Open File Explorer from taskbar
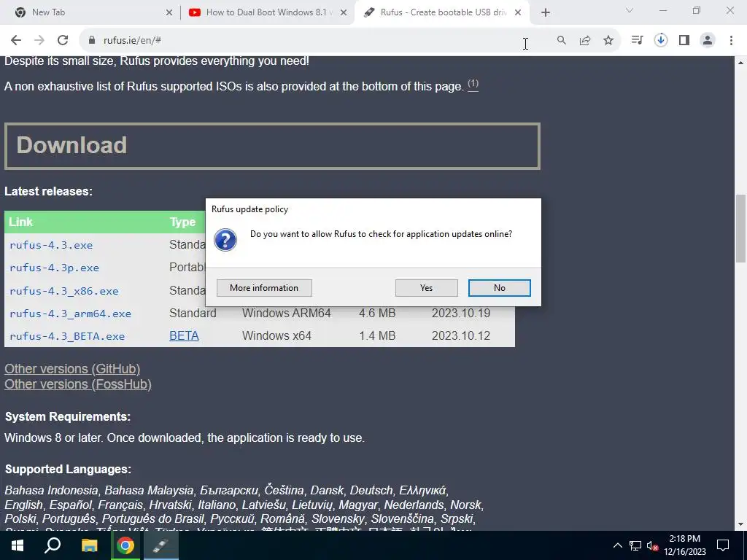This screenshot has width=747, height=560. coord(89,545)
